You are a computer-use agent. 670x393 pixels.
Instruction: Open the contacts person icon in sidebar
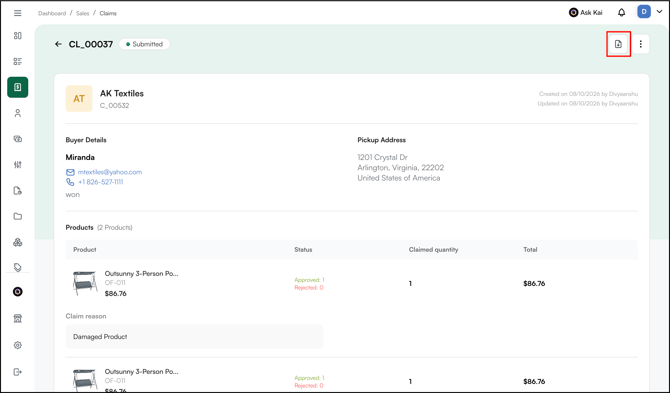point(18,113)
